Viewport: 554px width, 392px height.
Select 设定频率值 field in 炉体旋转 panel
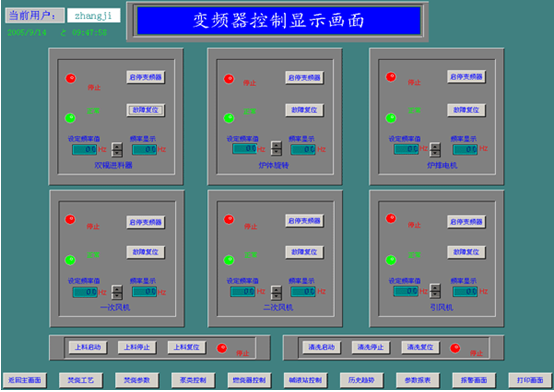pos(244,149)
